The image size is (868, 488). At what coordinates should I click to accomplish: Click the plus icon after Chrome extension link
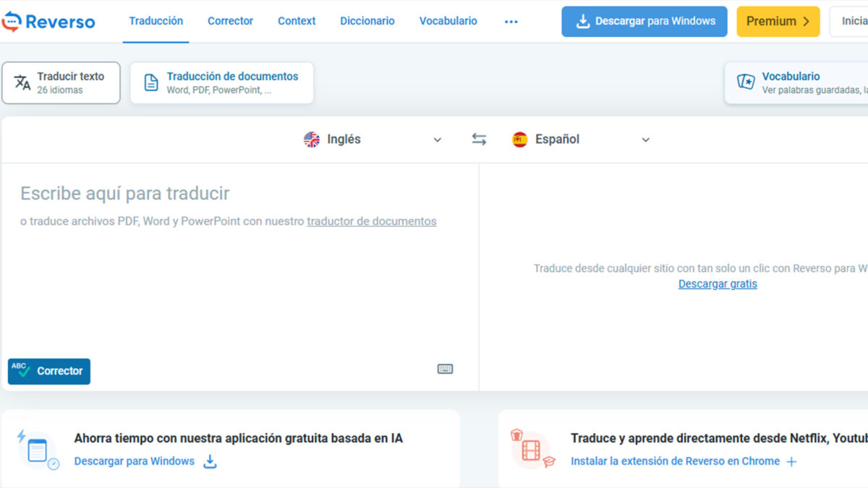tap(791, 461)
